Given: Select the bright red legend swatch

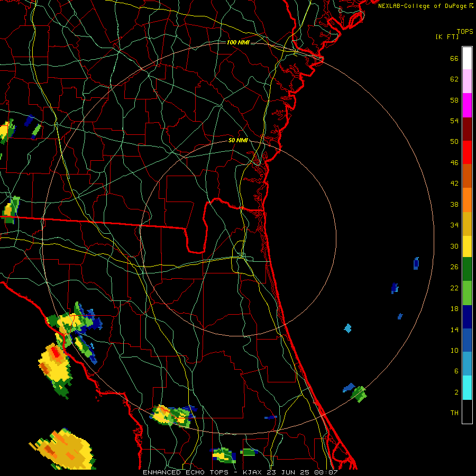Looking at the screenshot, I should 467,152.
